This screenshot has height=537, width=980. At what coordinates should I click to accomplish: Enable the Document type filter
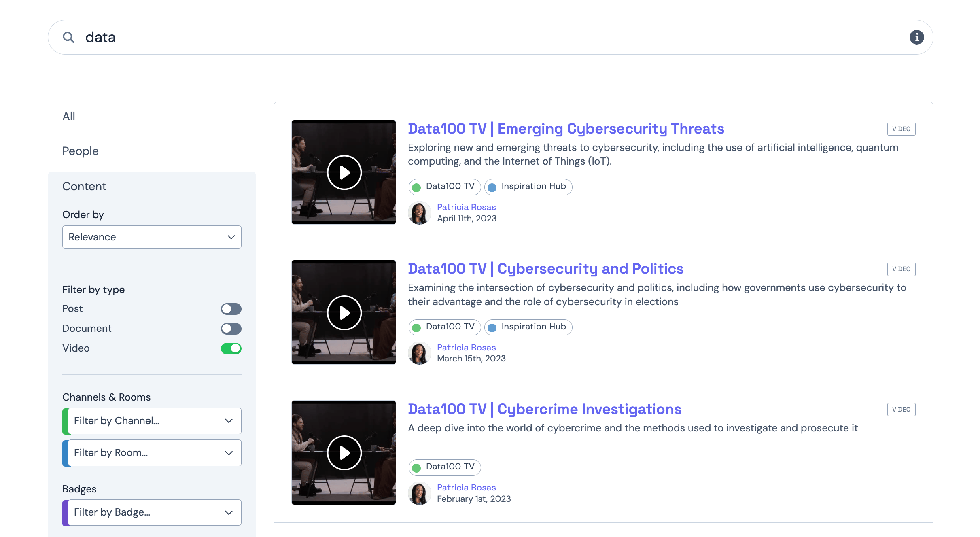tap(231, 329)
